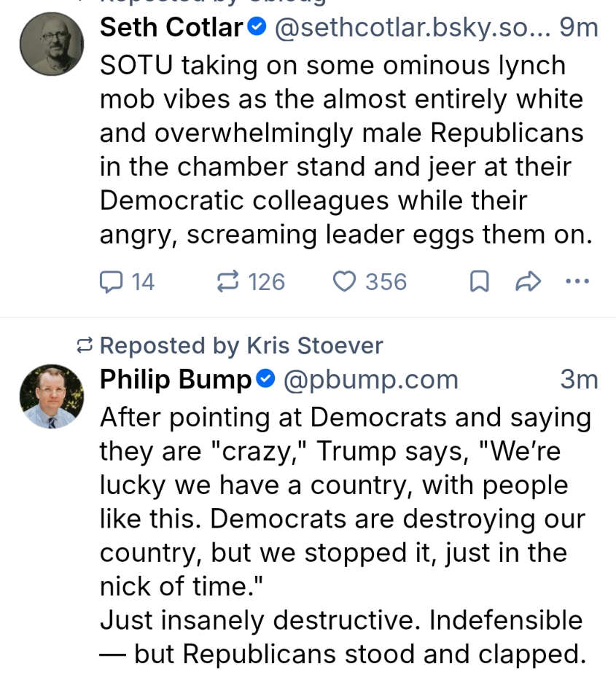Screen dimensions: 616x680
Task: Open 'Reposted by Kris Stoever' link
Action: click(241, 345)
